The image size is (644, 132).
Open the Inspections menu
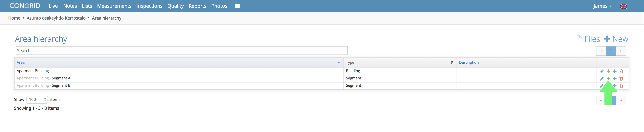pos(149,6)
